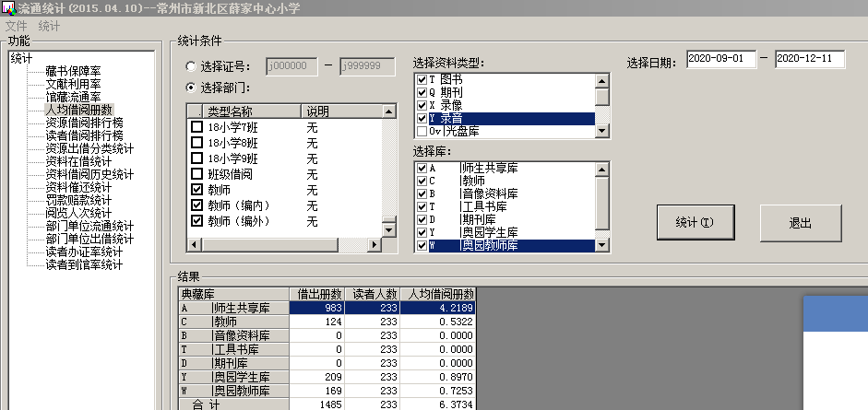Check the 18小学7班 department checkbox

(x=196, y=127)
